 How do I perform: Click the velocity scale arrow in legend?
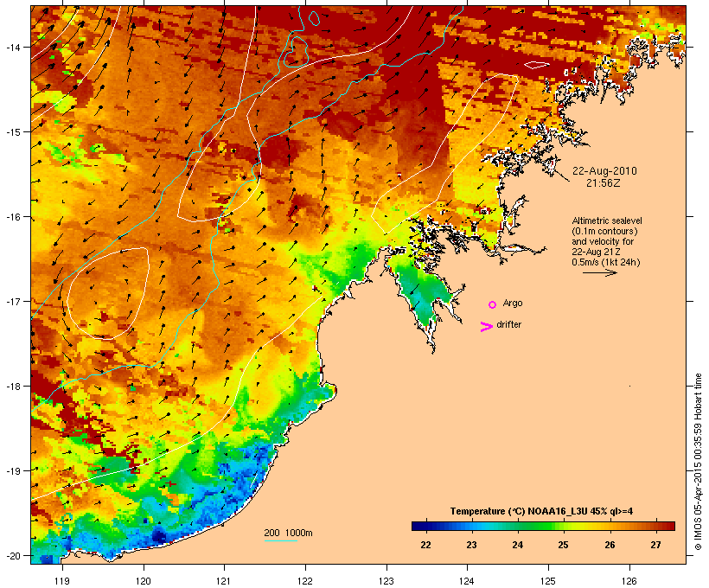tap(599, 272)
